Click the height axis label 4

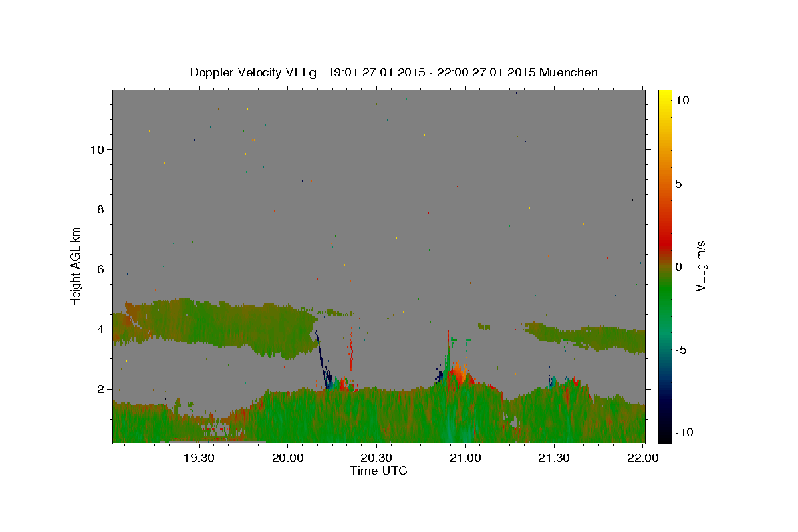(x=99, y=329)
